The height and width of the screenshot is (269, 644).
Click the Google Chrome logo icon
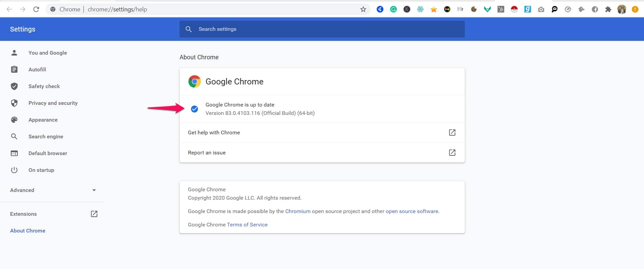click(194, 81)
